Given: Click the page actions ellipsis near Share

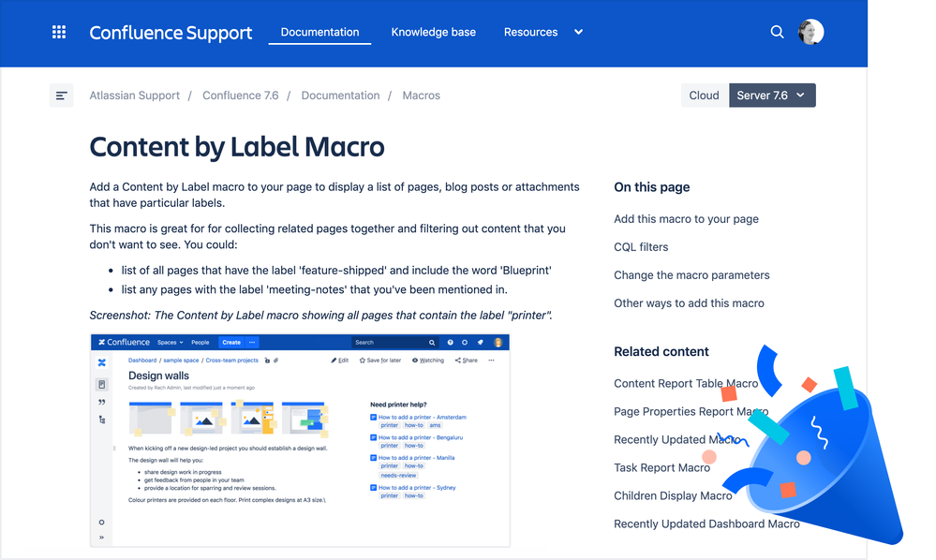Looking at the screenshot, I should pyautogui.click(x=491, y=361).
